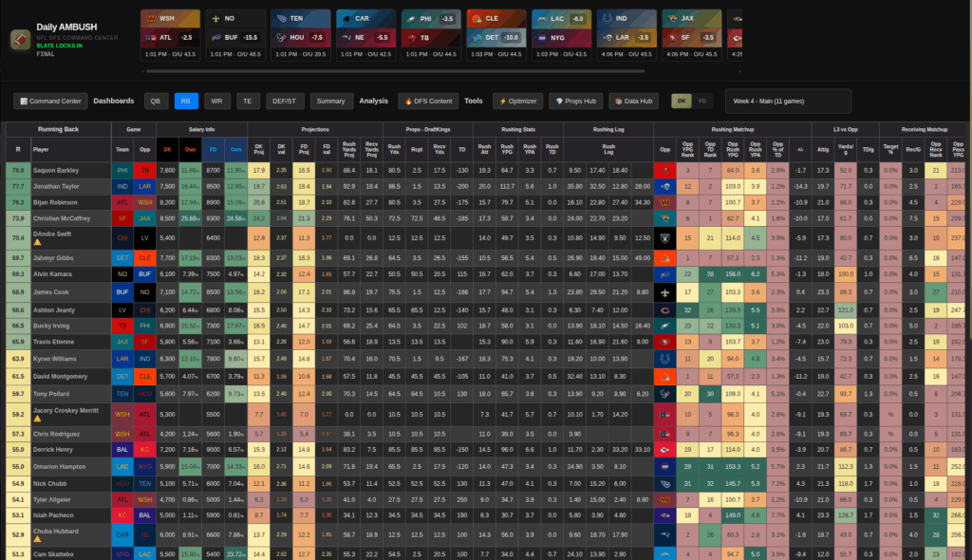
Task: Open the Week 4 Main slate dropdown
Action: (787, 101)
